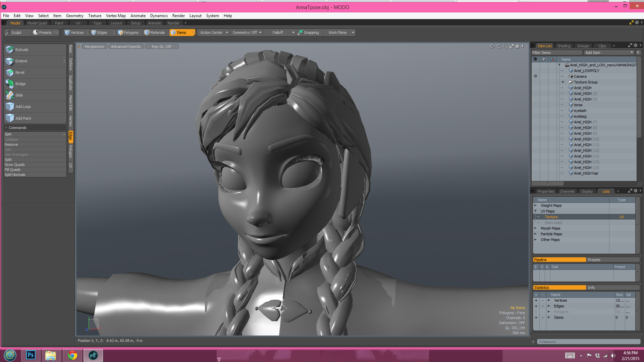The image size is (644, 362).
Task: Select the Texture UV map row
Action: pos(584,217)
